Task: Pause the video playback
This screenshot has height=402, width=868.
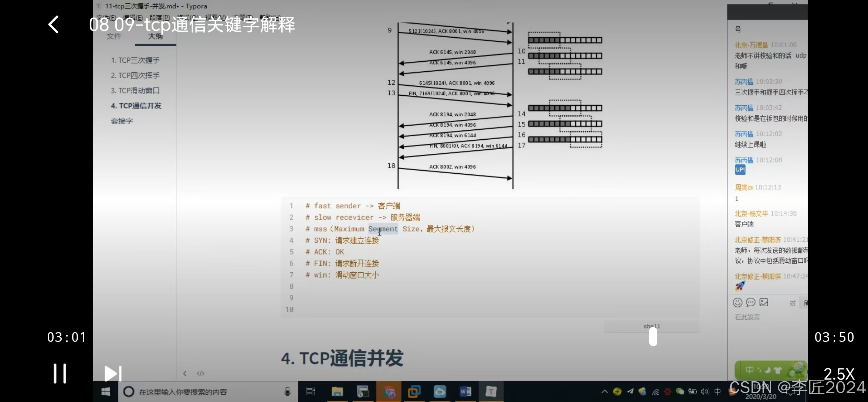Action: click(x=60, y=373)
